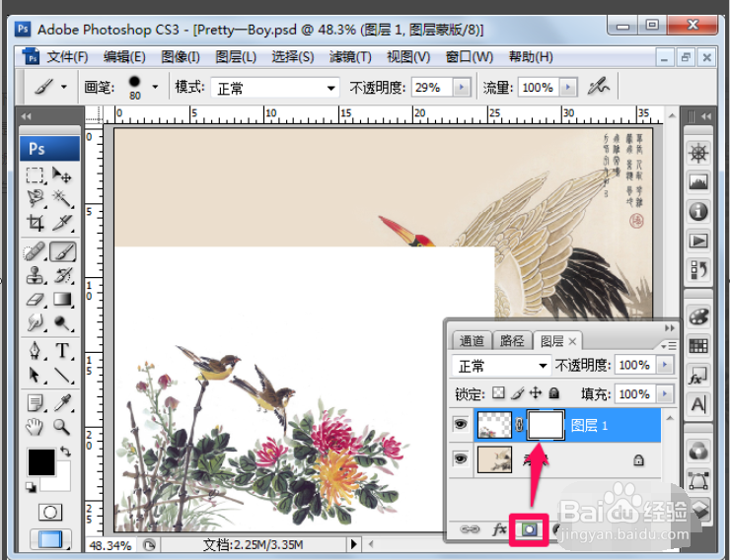This screenshot has height=560, width=730.
Task: Select the Path Selection tool
Action: pyautogui.click(x=35, y=375)
